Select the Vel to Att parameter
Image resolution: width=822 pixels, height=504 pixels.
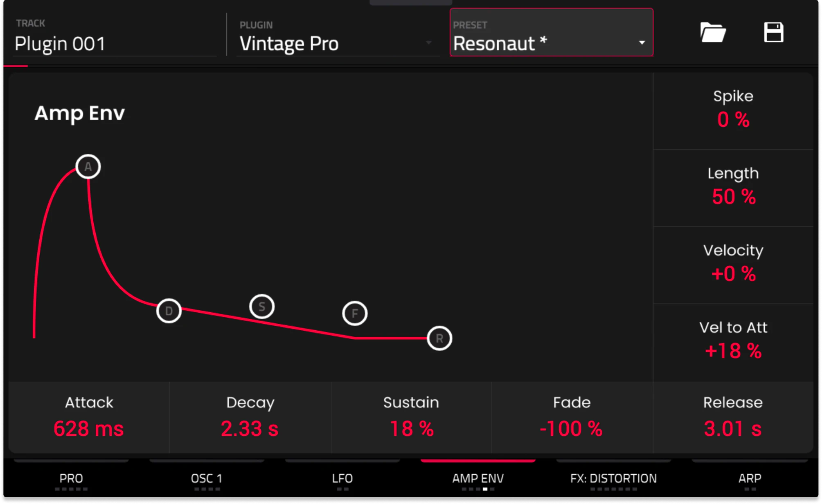tap(733, 340)
